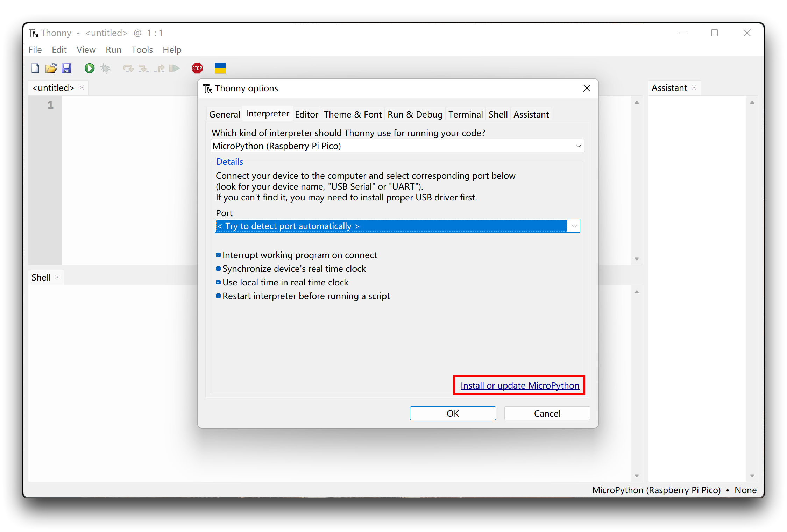The width and height of the screenshot is (787, 532).
Task: Close the Assistant panel tab
Action: click(x=694, y=87)
